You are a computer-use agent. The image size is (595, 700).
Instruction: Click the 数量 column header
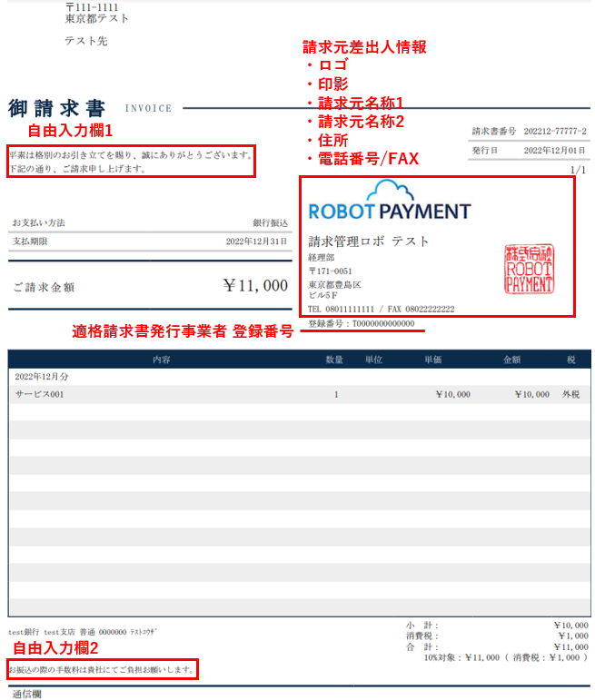[334, 360]
